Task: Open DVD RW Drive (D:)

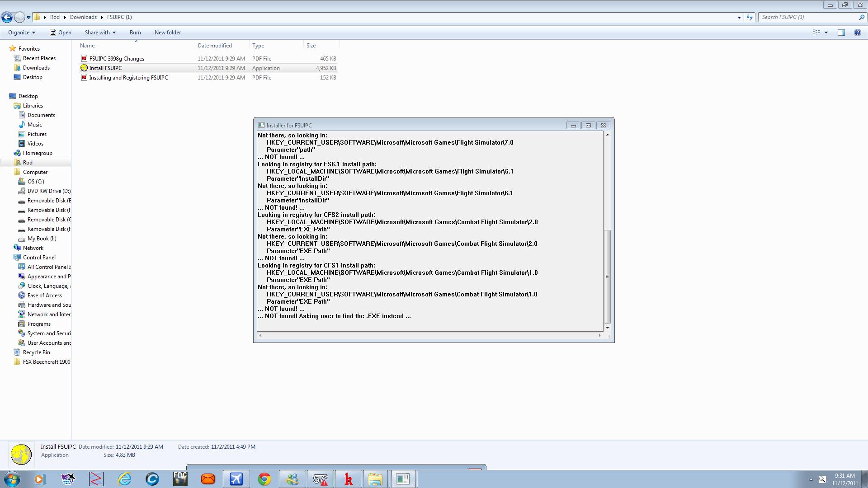Action: pos(49,191)
